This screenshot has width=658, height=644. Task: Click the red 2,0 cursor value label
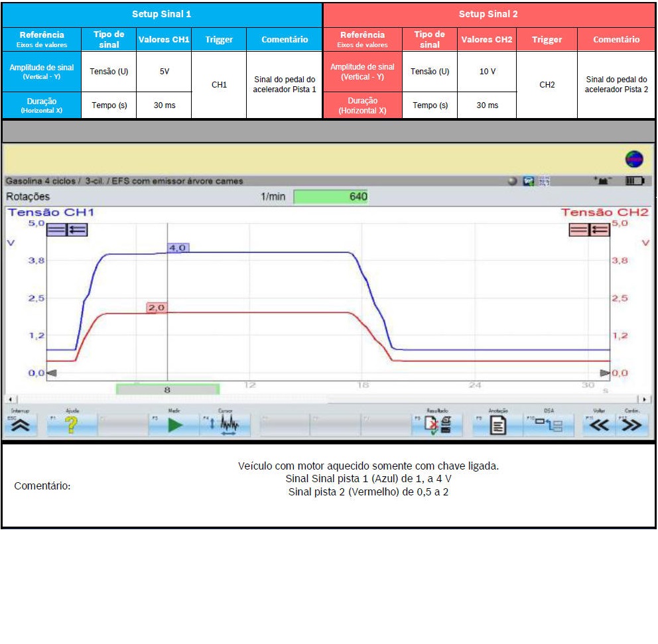pos(157,308)
